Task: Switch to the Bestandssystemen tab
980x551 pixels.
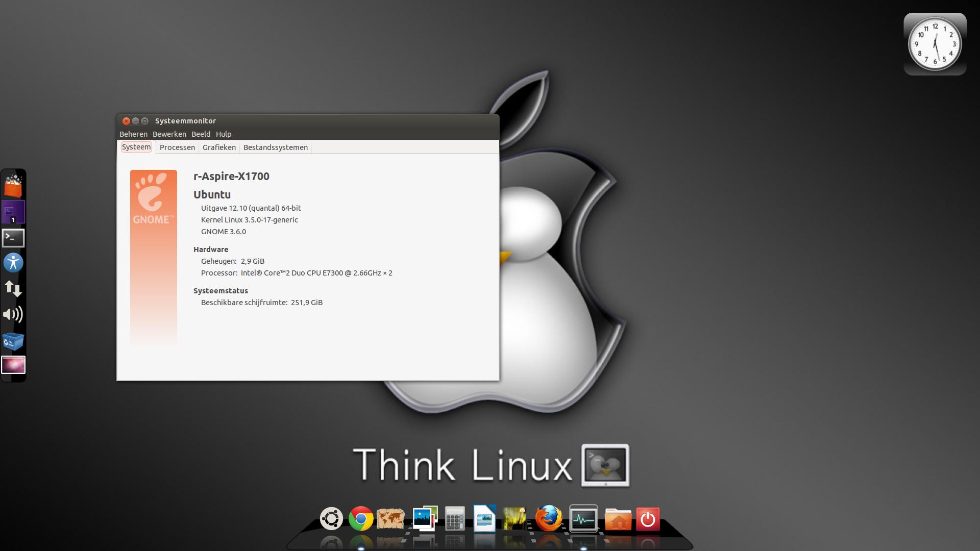Action: tap(276, 147)
